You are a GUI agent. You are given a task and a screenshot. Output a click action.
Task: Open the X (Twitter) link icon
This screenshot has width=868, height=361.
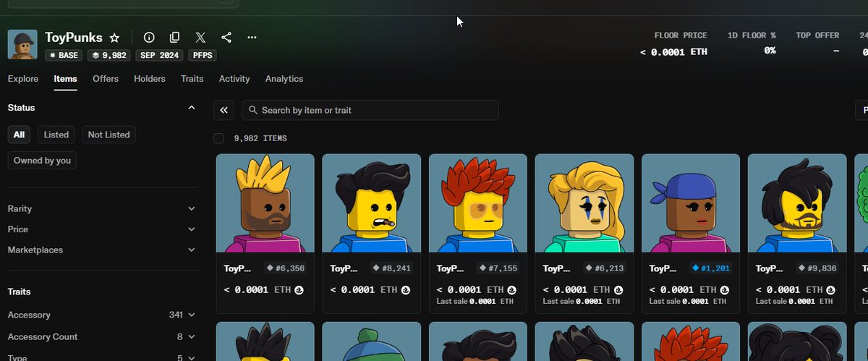[200, 38]
